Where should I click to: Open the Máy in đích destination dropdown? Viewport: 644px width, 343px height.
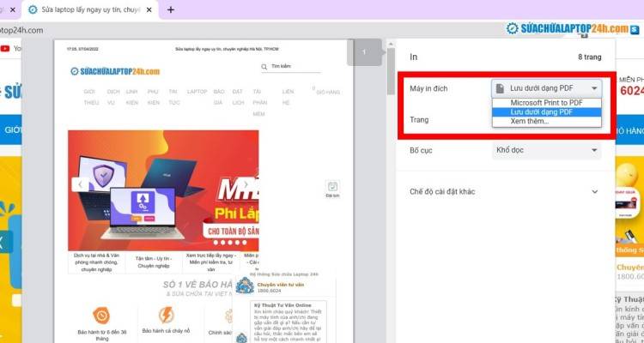click(547, 88)
